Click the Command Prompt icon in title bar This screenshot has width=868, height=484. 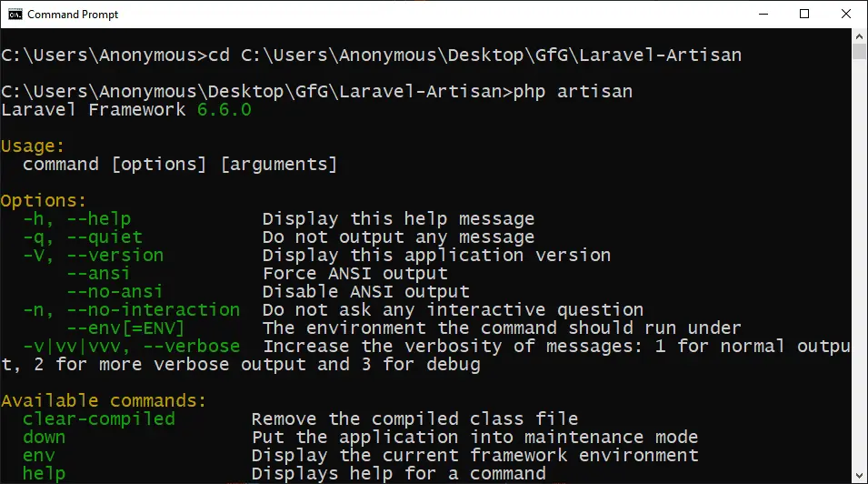point(15,15)
